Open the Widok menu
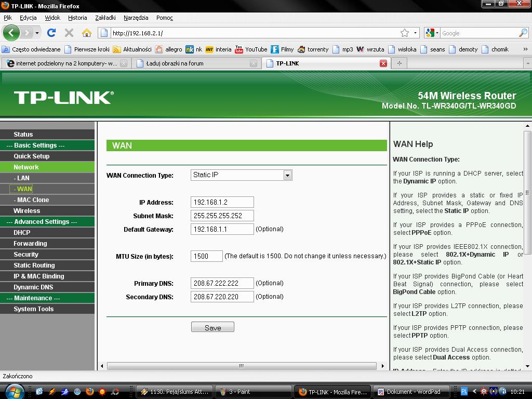Screen dimensions: 532x399 52,18
